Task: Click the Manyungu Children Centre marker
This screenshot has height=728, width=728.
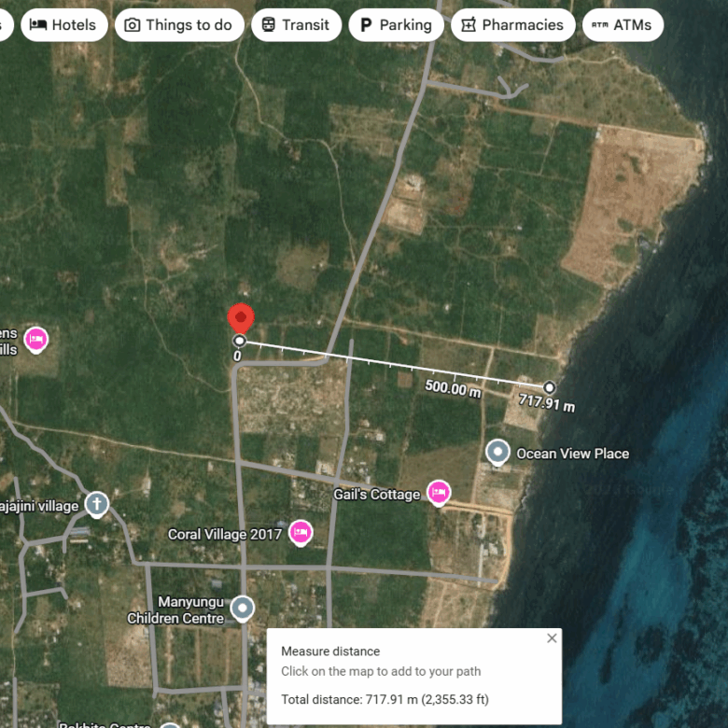Action: (x=243, y=609)
